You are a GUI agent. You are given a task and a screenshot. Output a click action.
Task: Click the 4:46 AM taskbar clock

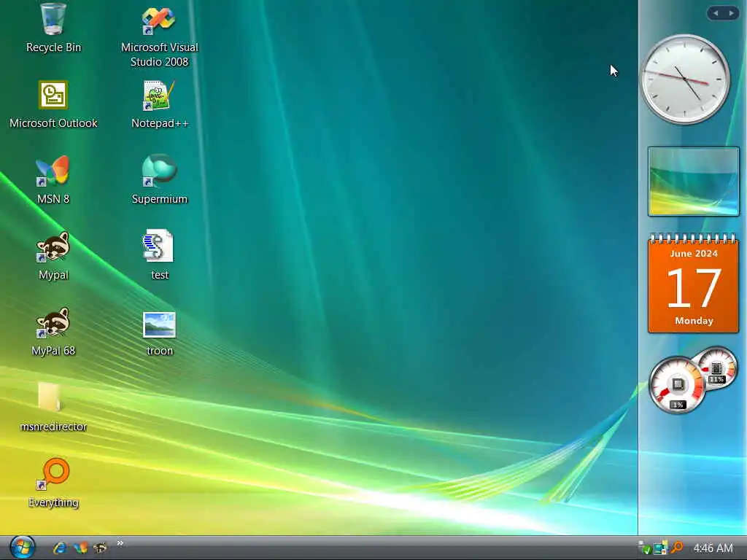[x=713, y=548]
